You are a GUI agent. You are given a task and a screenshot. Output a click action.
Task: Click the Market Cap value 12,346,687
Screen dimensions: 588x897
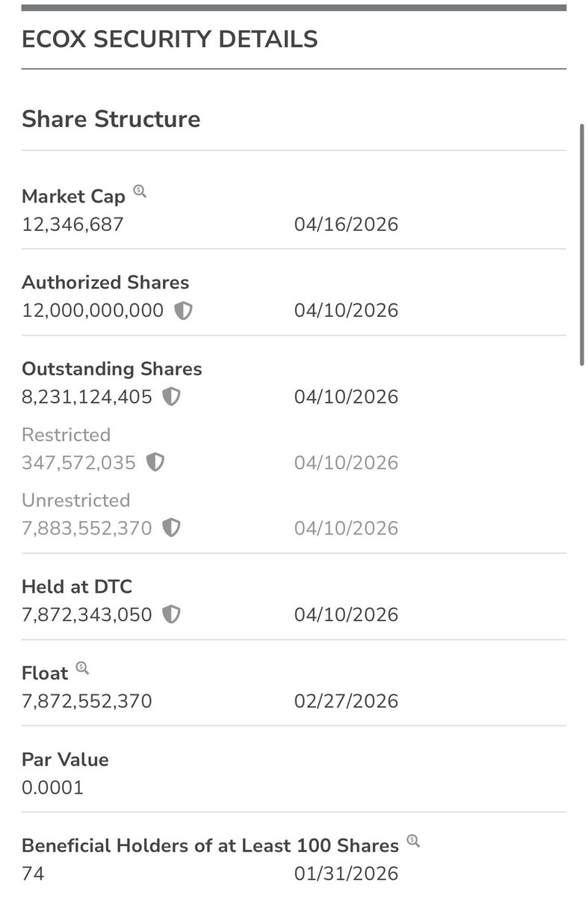(x=72, y=224)
